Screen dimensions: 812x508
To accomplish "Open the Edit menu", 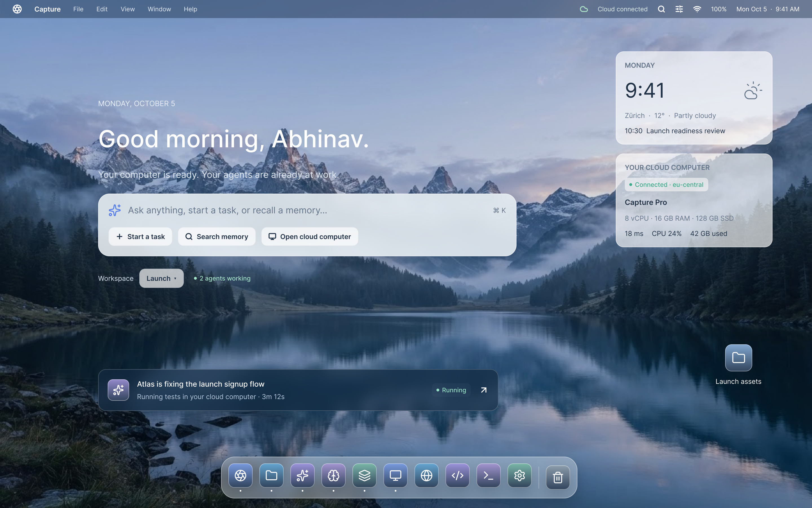I will (102, 9).
